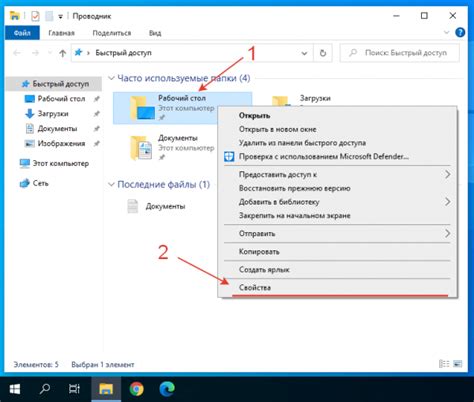Click the blue help question mark icon
Image resolution: width=474 pixels, height=402 pixels.
coord(460,32)
